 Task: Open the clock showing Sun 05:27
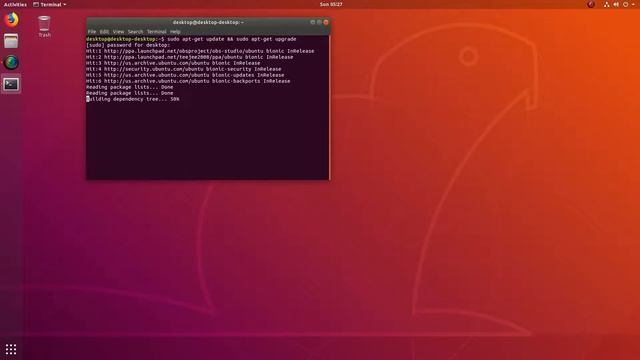tap(331, 4)
